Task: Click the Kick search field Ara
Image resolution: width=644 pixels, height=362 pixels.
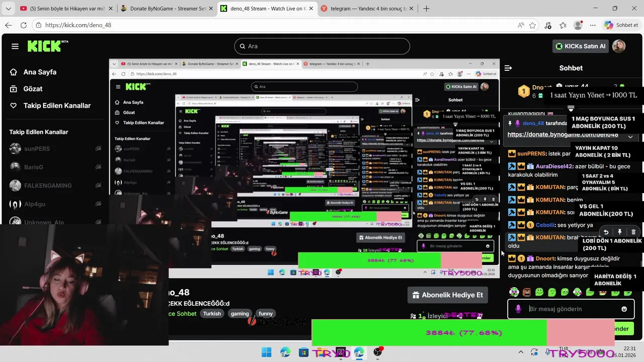Action: pos(322,46)
